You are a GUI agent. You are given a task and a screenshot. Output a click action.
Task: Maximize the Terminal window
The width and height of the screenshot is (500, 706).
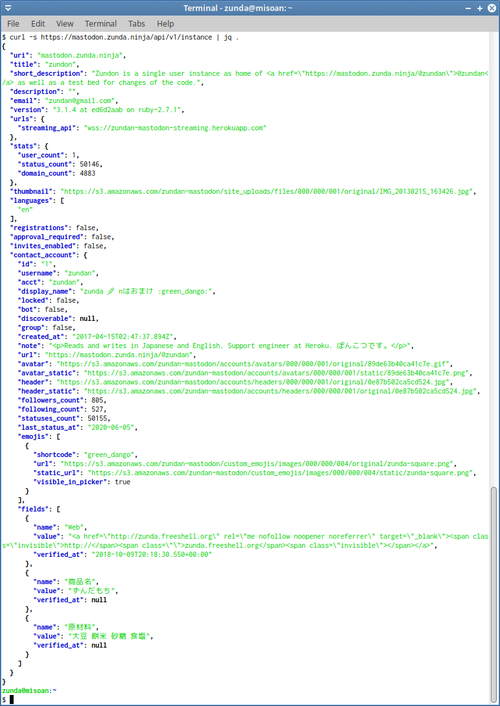(480, 8)
